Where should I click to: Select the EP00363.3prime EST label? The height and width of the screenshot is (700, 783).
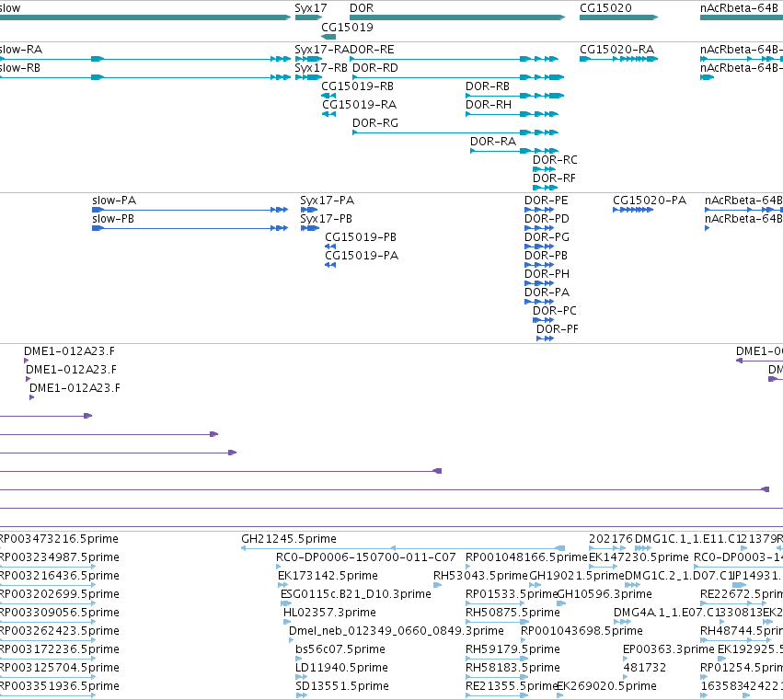click(x=669, y=649)
